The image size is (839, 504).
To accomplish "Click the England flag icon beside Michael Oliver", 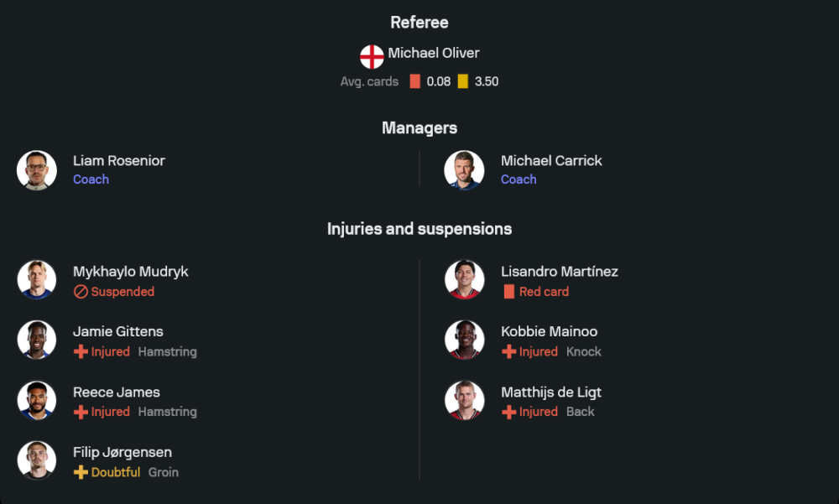I will 372,56.
